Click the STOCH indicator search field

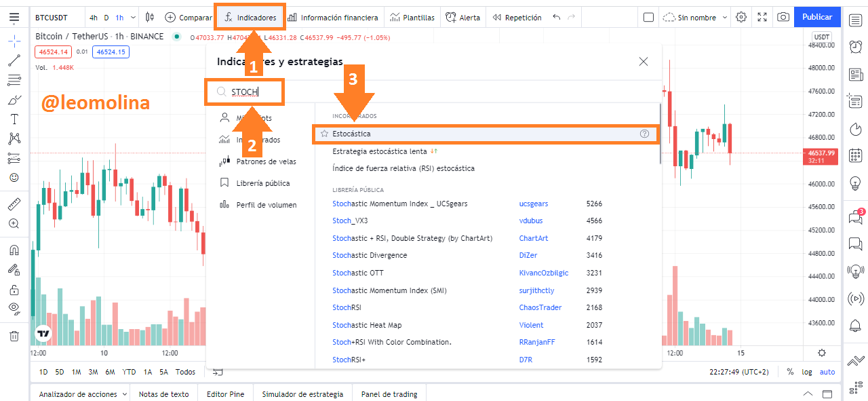point(245,92)
